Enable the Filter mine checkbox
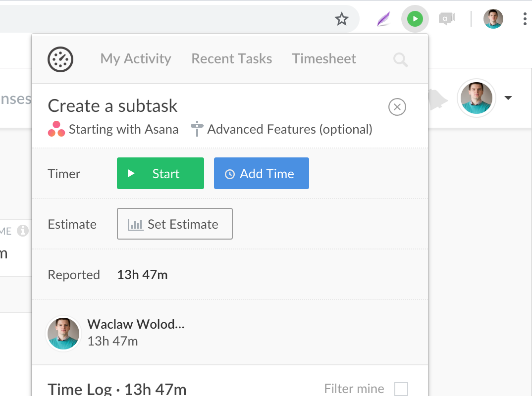This screenshot has width=532, height=396. [x=401, y=389]
